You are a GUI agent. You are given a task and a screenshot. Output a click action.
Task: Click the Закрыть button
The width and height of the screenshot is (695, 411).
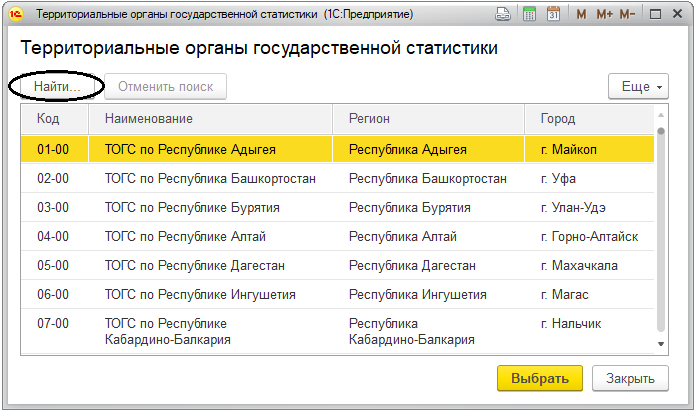click(x=630, y=378)
